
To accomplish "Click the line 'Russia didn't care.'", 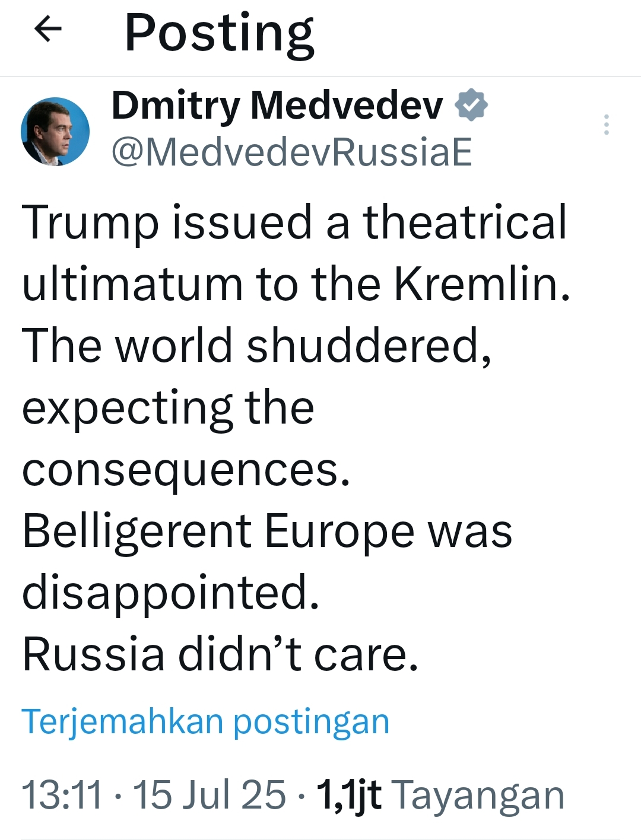I will [220, 654].
